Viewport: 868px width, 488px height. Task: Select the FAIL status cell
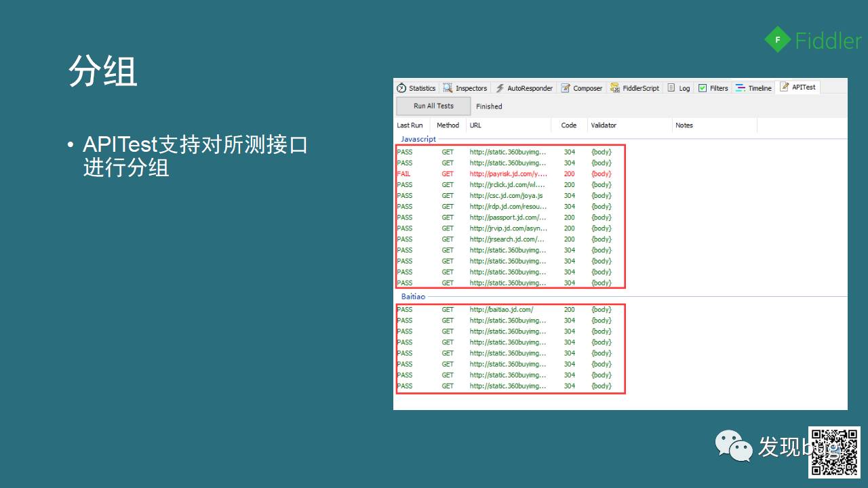click(403, 174)
